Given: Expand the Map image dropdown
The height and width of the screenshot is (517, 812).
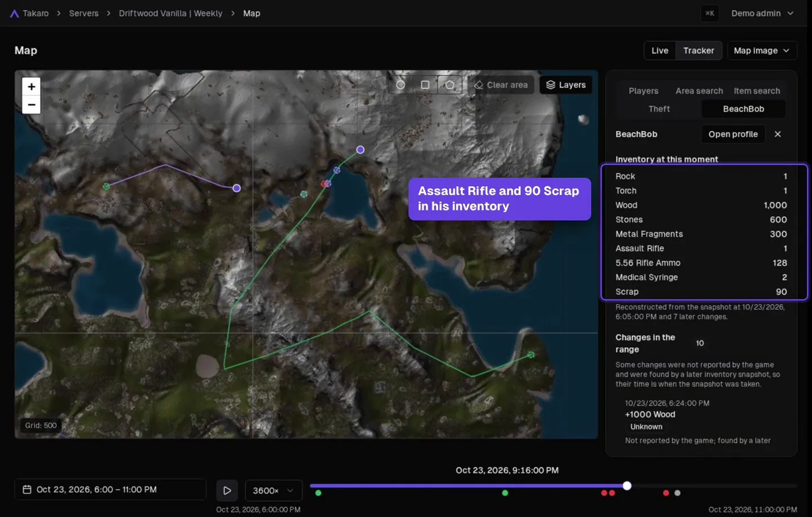Looking at the screenshot, I should 762,51.
